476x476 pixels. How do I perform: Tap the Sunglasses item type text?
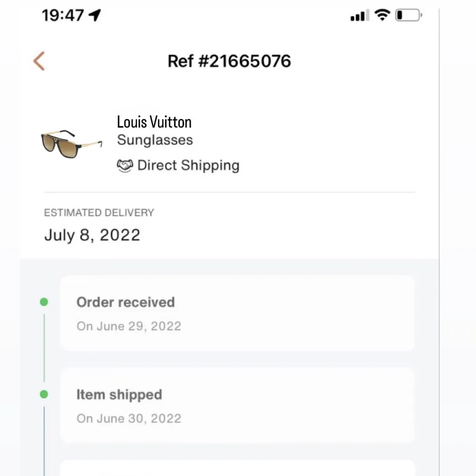pyautogui.click(x=155, y=140)
